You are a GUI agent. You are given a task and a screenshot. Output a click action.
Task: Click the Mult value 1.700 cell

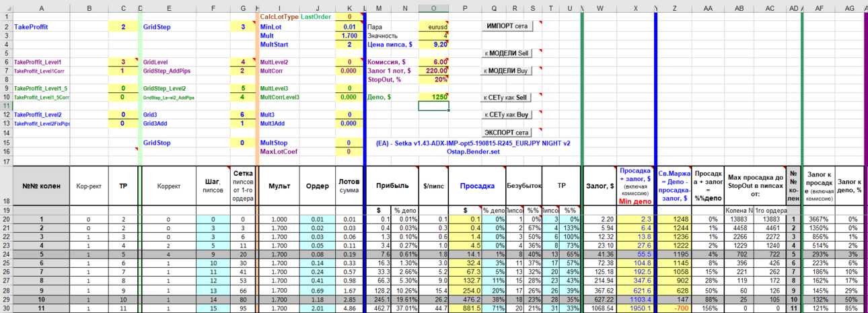tap(349, 35)
